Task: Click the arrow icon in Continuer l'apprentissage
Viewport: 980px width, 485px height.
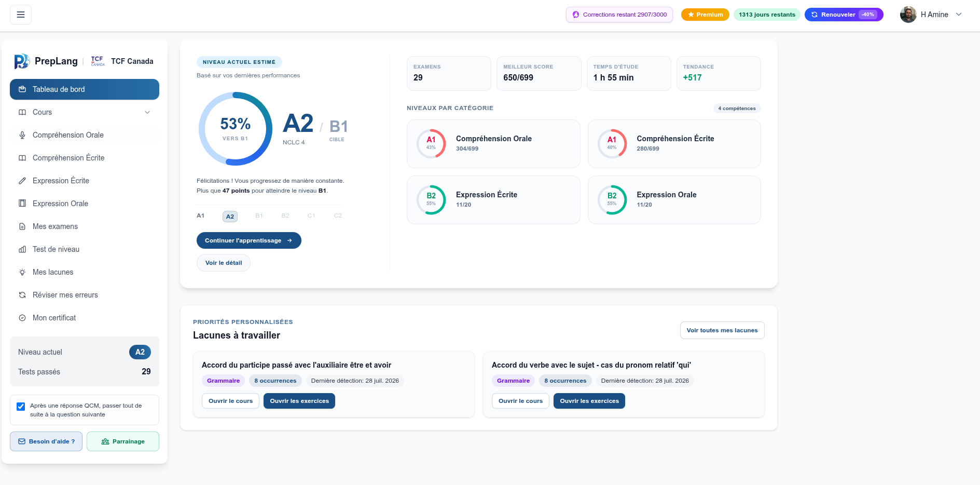Action: [289, 240]
